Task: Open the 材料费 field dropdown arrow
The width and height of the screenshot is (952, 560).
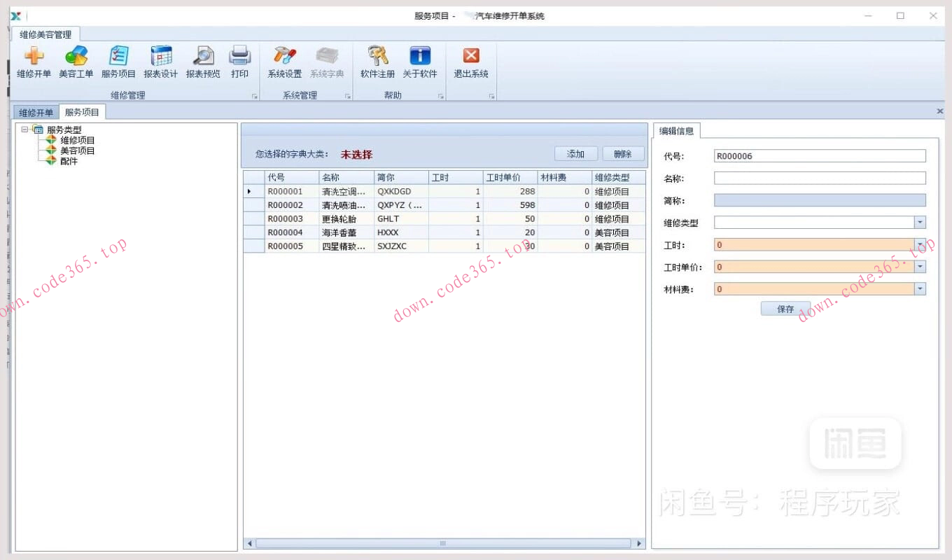Action: (x=920, y=289)
